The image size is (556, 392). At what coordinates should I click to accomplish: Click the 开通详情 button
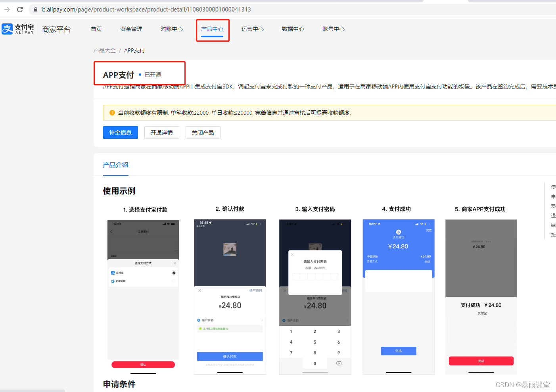coord(162,133)
